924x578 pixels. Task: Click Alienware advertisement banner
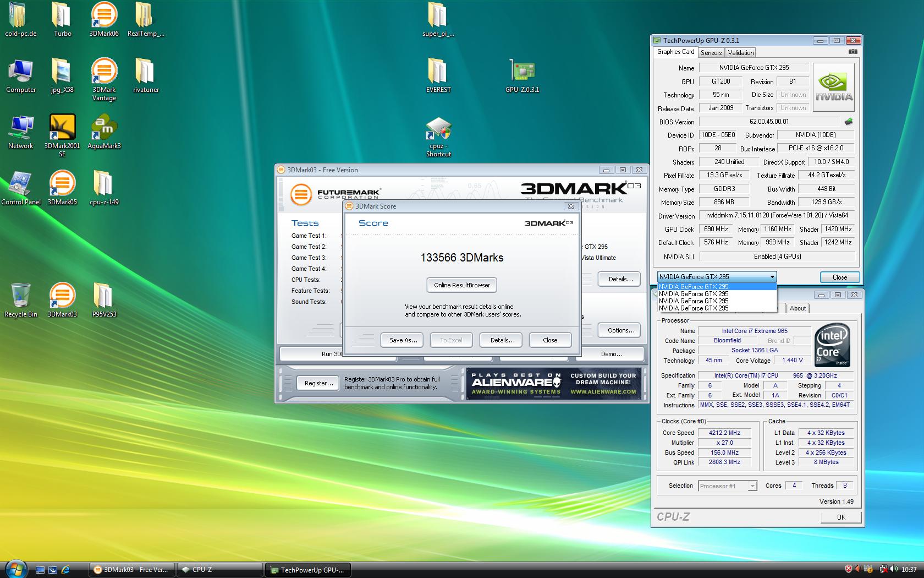(x=554, y=383)
